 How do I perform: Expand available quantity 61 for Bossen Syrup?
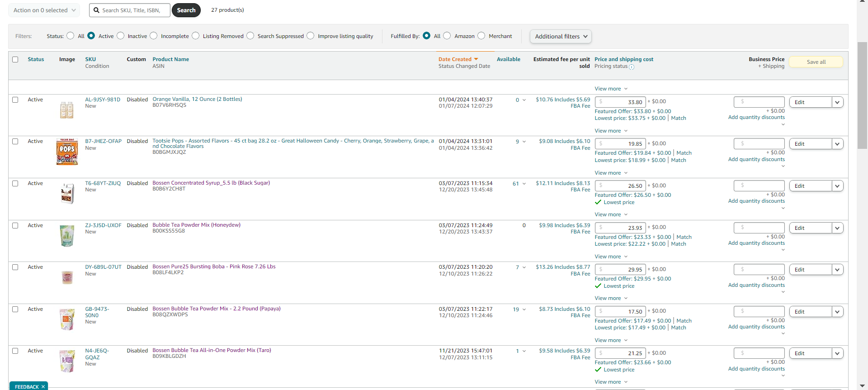pos(524,184)
